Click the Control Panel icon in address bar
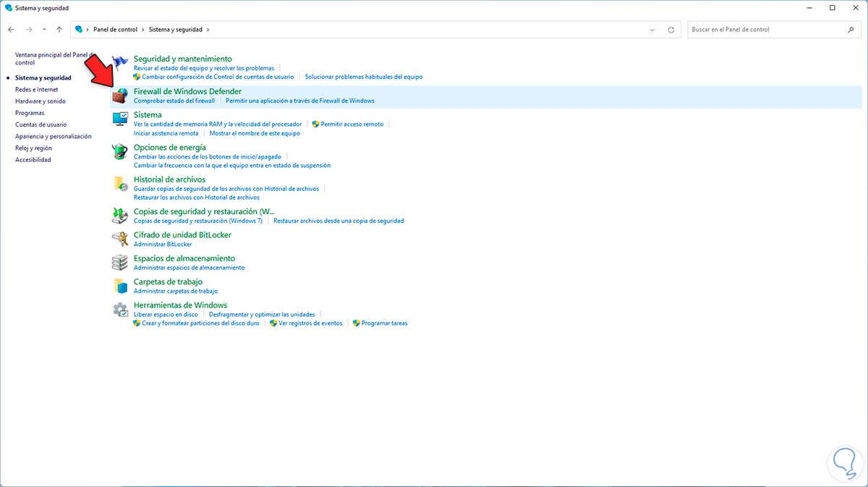The height and width of the screenshot is (487, 868). coord(80,30)
